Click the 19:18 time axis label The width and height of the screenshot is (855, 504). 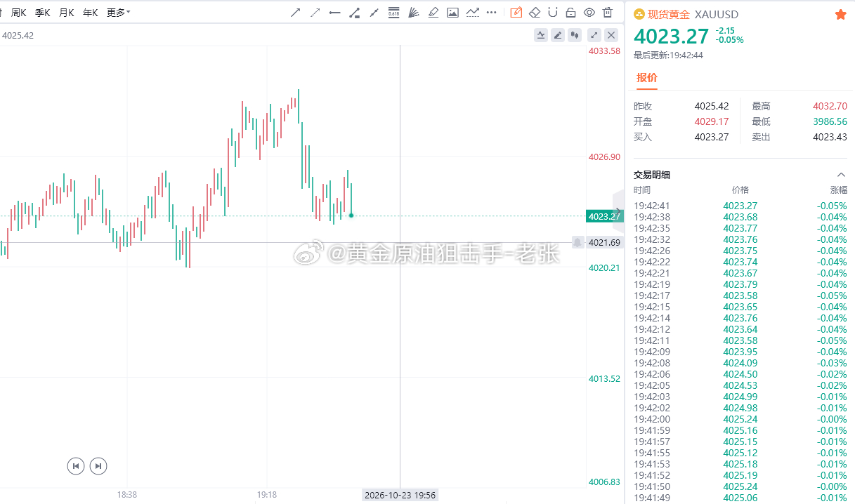(x=267, y=495)
